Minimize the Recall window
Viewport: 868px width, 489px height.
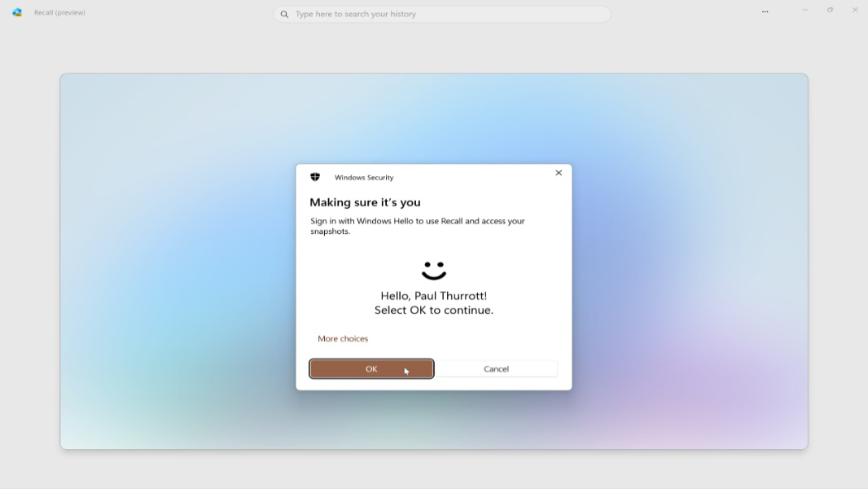(804, 10)
